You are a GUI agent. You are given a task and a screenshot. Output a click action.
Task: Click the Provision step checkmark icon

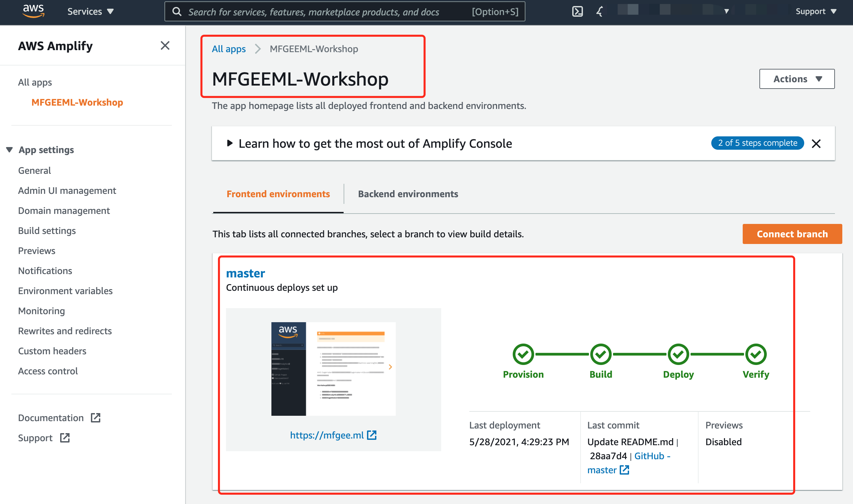pyautogui.click(x=523, y=354)
